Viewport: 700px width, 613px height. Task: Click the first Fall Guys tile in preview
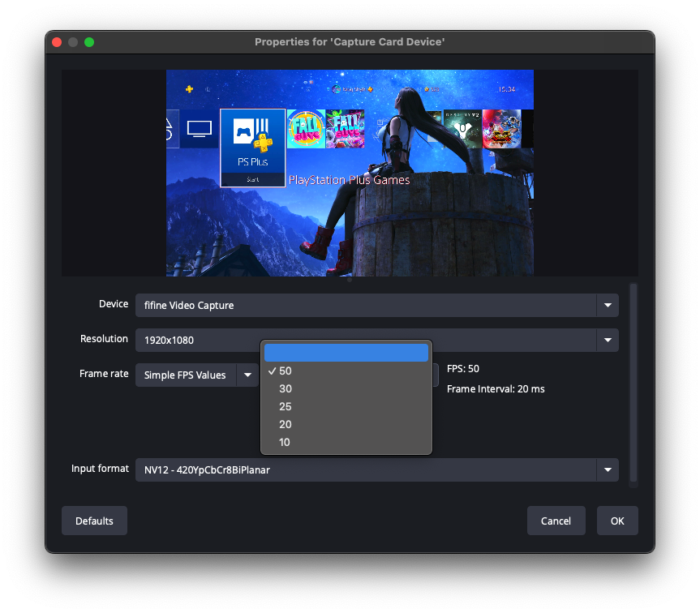306,129
